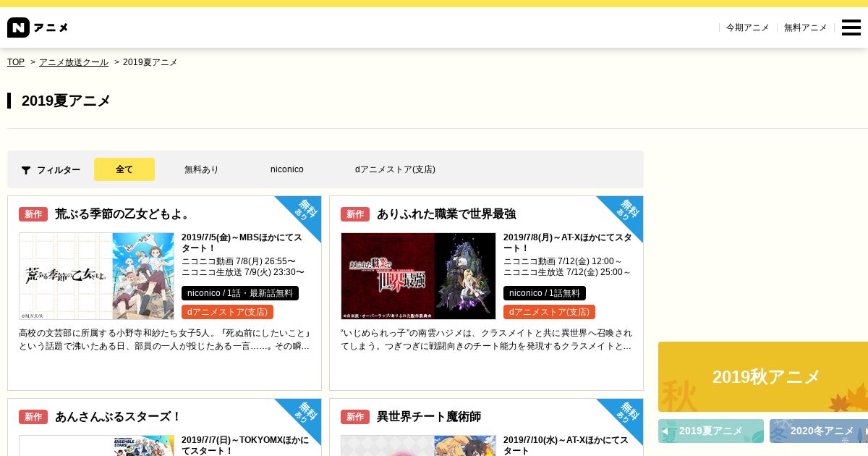This screenshot has width=868, height=456.
Task: Click the left arrow on 2019夏アニメ banner
Action: click(x=665, y=431)
